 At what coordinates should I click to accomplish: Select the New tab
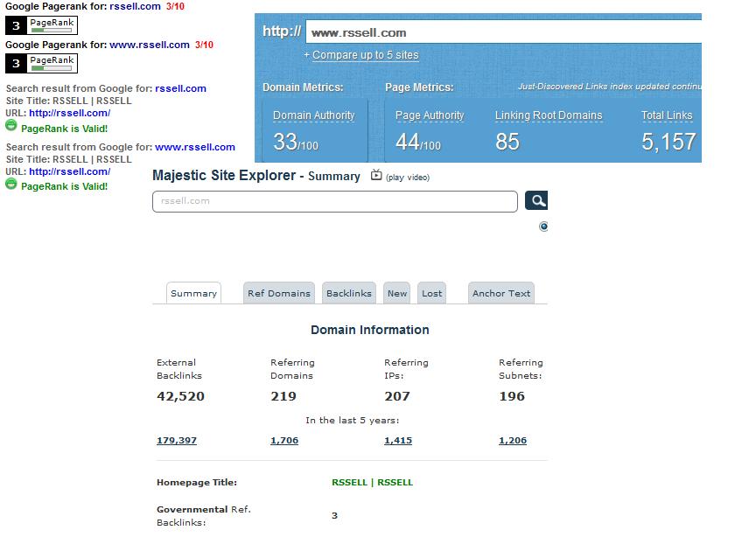pos(397,293)
